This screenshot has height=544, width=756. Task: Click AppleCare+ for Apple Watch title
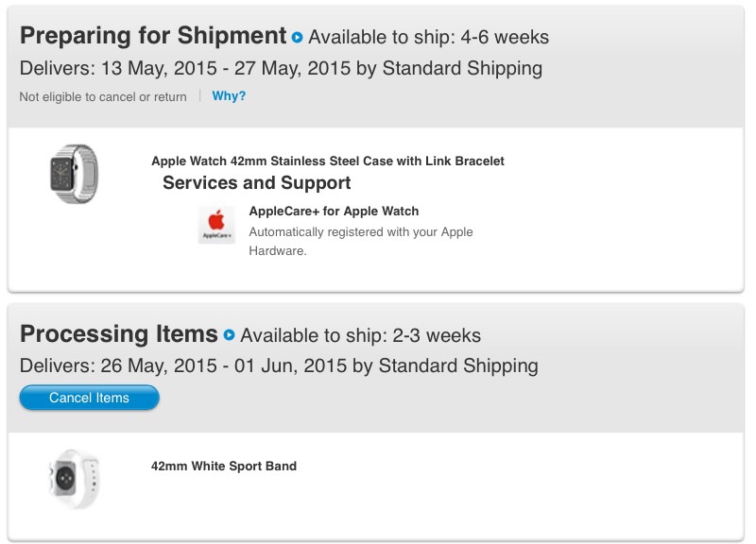click(334, 211)
